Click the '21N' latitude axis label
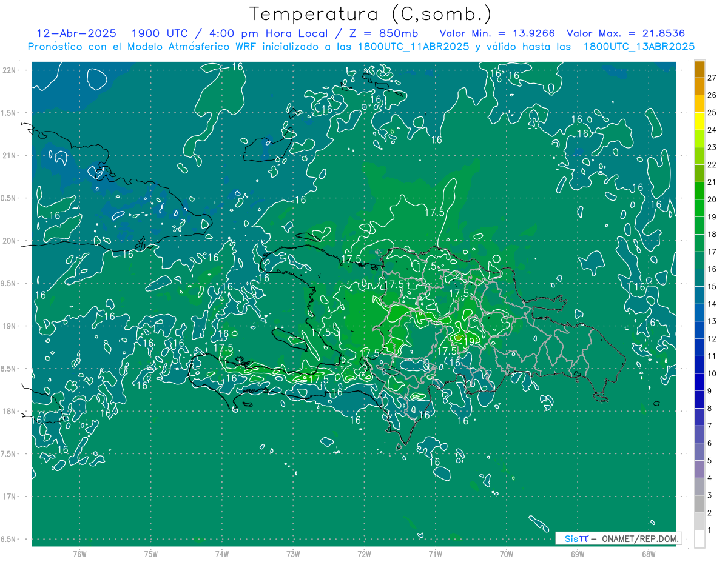Screen dimensions: 728x562 point(10,155)
